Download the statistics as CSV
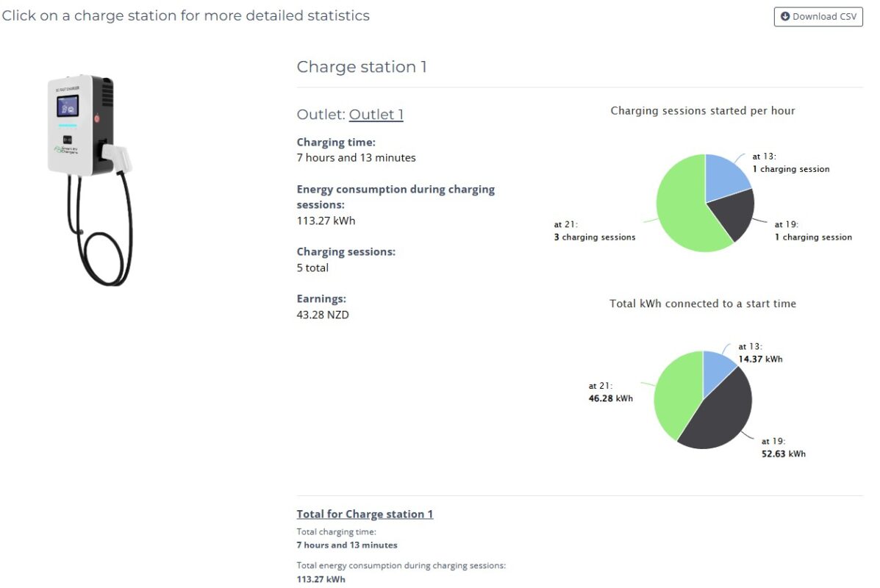Viewport: 880px width, 588px height. (x=818, y=16)
